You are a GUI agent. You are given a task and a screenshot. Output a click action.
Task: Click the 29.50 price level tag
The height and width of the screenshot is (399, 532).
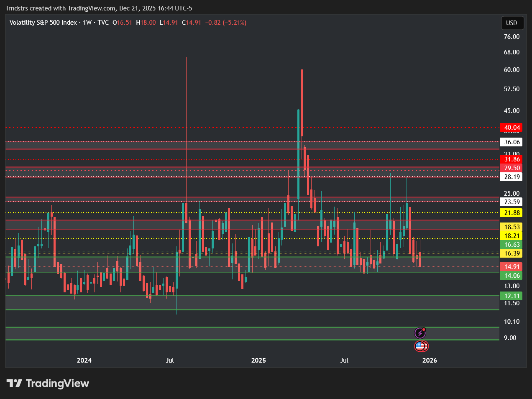pos(512,168)
